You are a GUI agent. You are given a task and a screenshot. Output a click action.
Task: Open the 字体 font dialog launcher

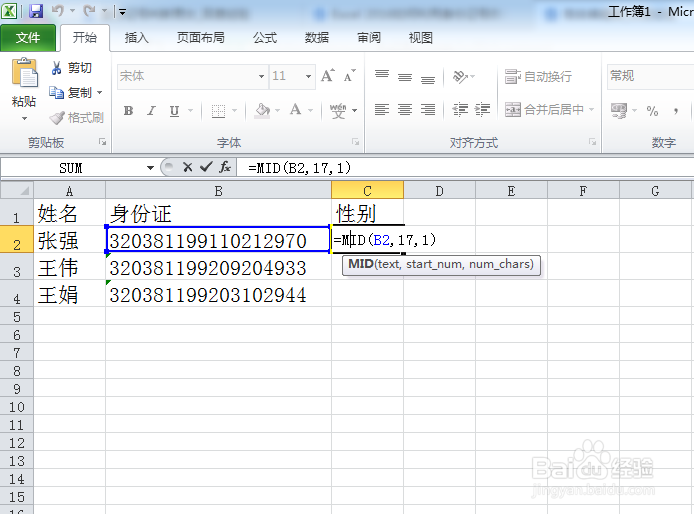(x=355, y=142)
